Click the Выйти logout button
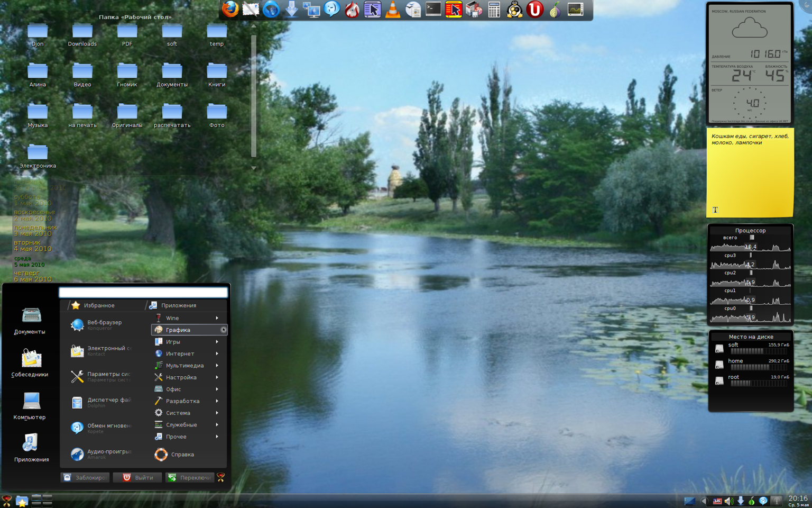Viewport: 812px width, 508px height. (137, 477)
